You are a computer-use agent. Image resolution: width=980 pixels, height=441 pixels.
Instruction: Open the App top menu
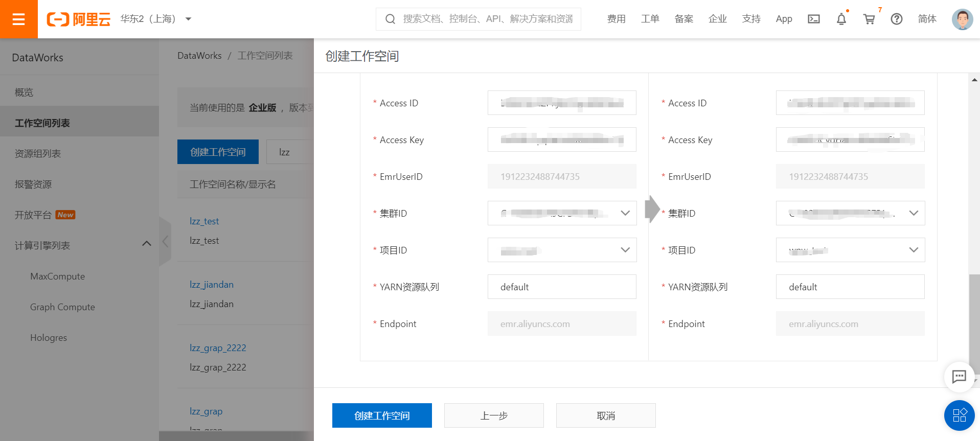coord(784,19)
